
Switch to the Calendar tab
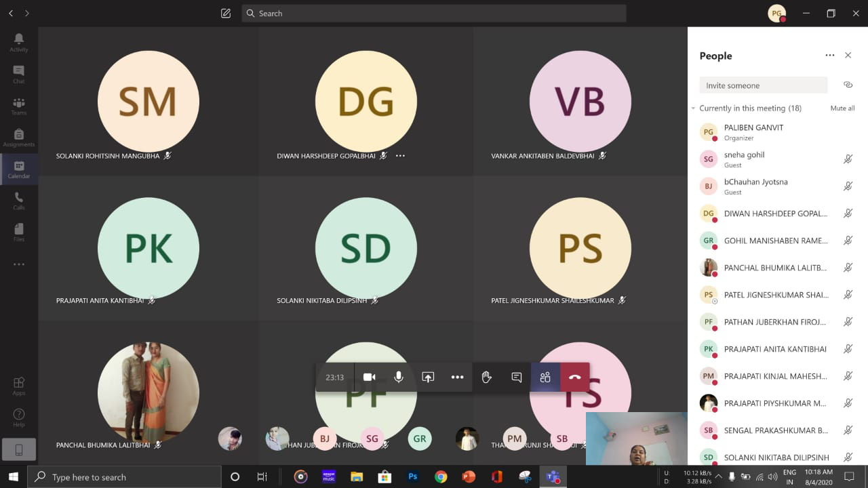pos(19,169)
